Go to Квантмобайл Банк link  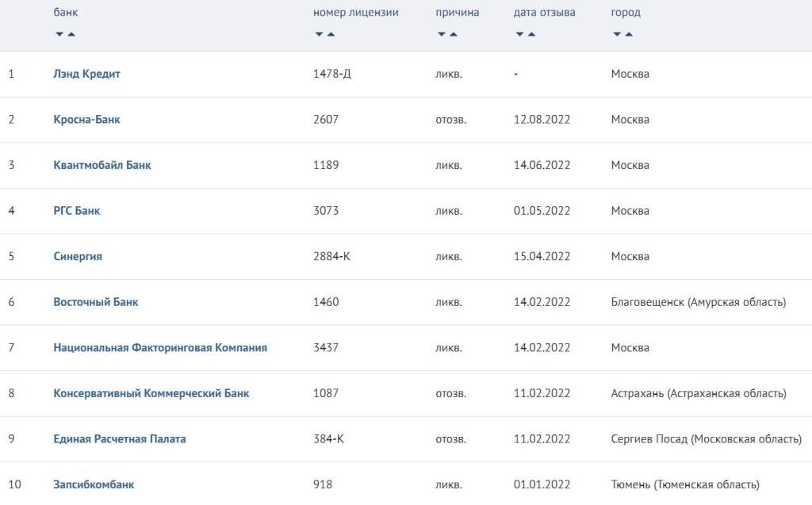pos(101,165)
